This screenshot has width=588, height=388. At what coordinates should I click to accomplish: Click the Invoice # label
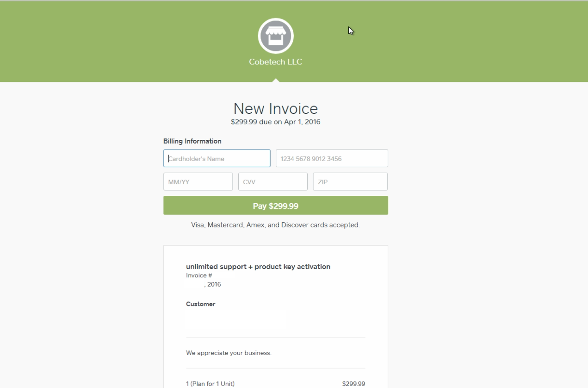[199, 275]
